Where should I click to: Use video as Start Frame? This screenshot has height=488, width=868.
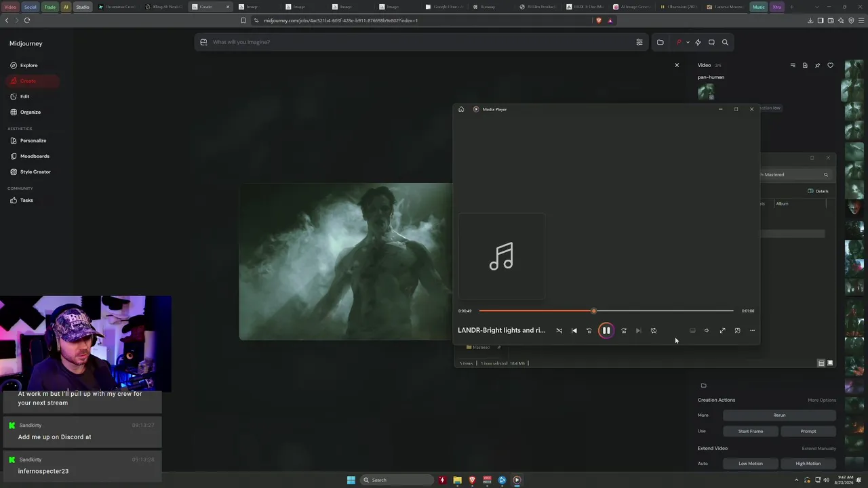[x=751, y=431]
